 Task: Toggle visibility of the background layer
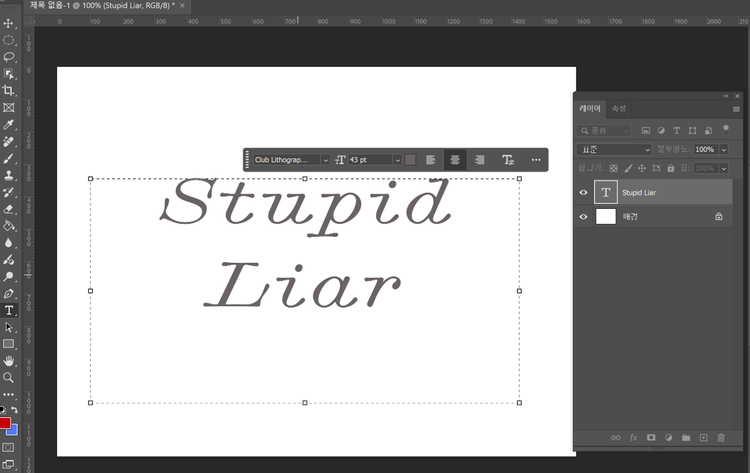(584, 216)
